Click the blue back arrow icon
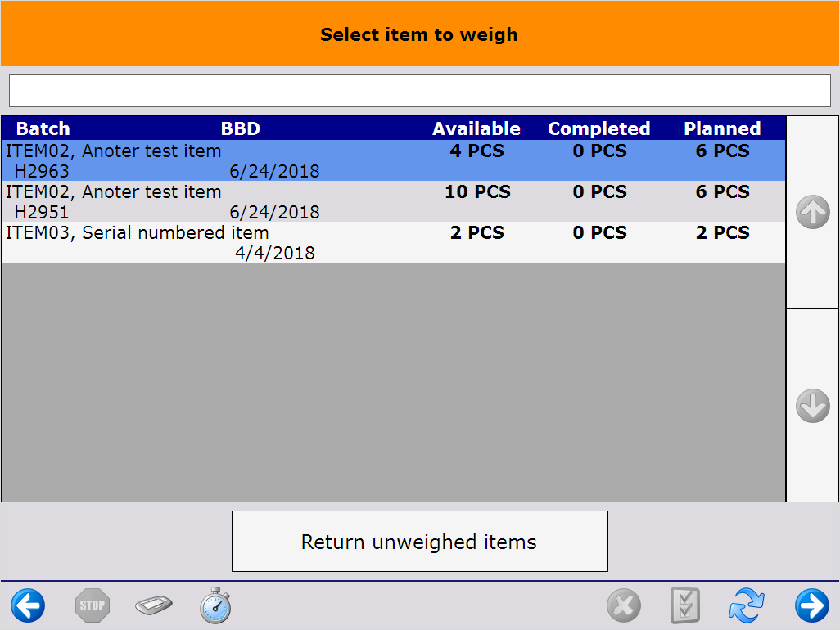Viewport: 840px width, 630px height. pos(28,606)
